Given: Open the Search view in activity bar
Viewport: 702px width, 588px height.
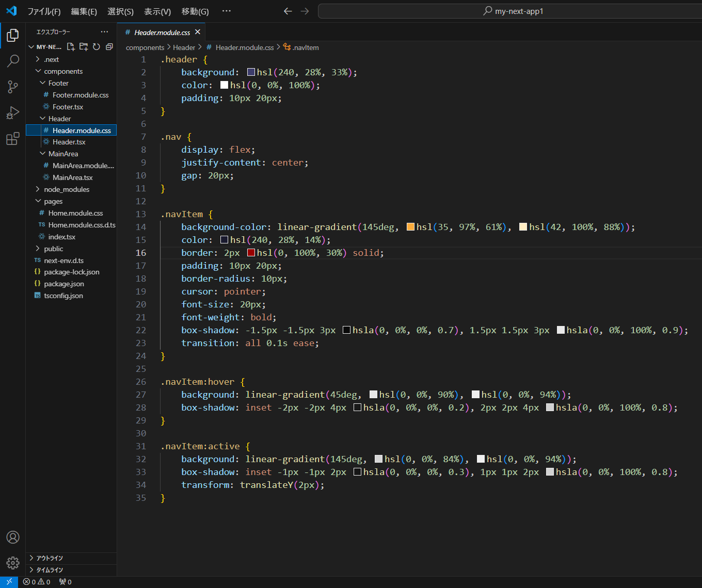Looking at the screenshot, I should 13,61.
